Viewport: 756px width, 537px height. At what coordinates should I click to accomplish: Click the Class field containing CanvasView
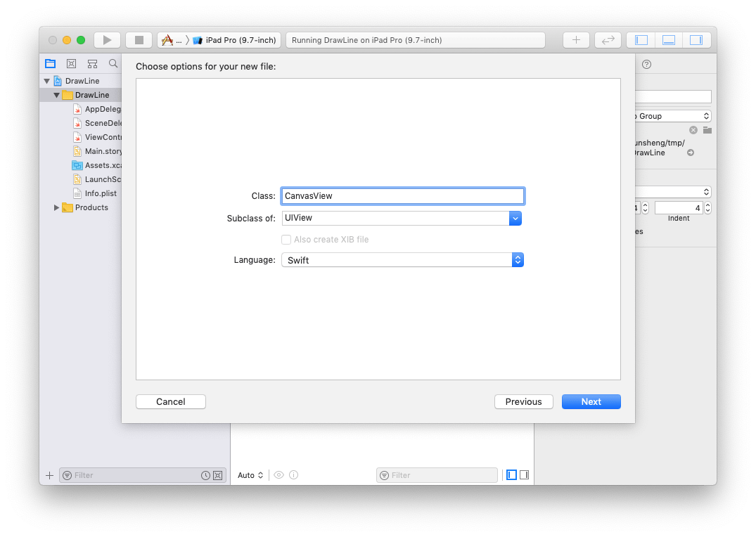coord(402,195)
